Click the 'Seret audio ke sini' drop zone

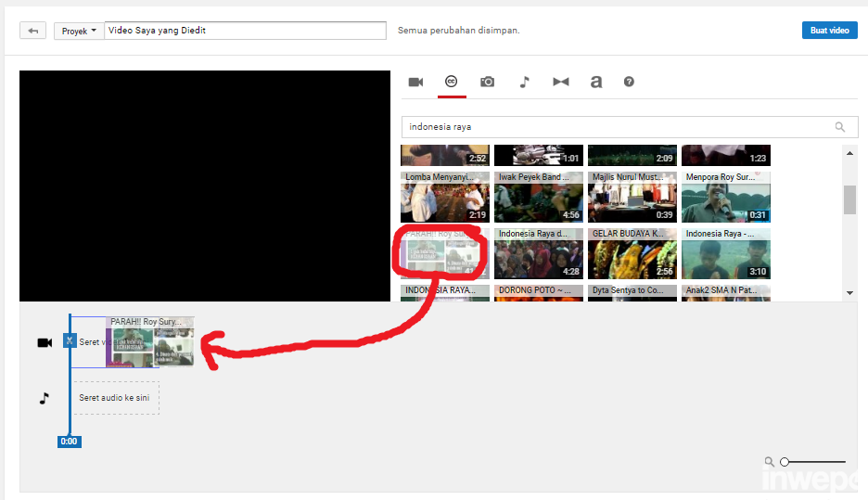[x=116, y=398]
